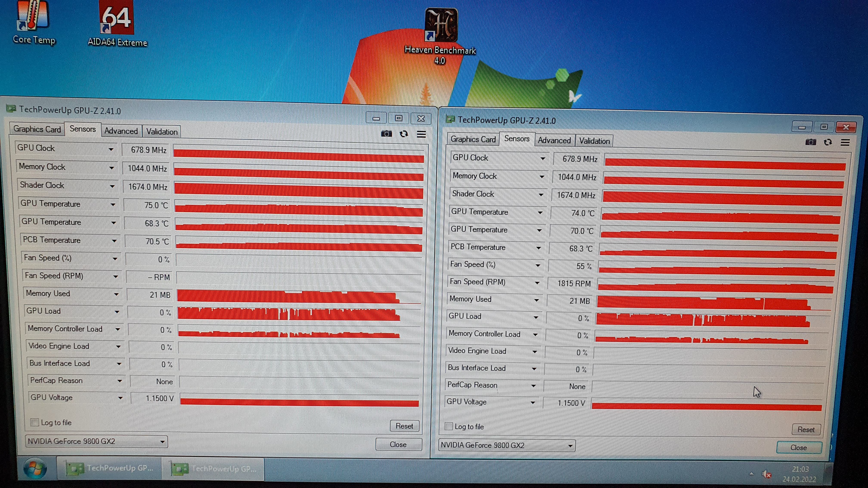Open Memory Used dropdown in left window
This screenshot has width=868, height=488.
116,294
